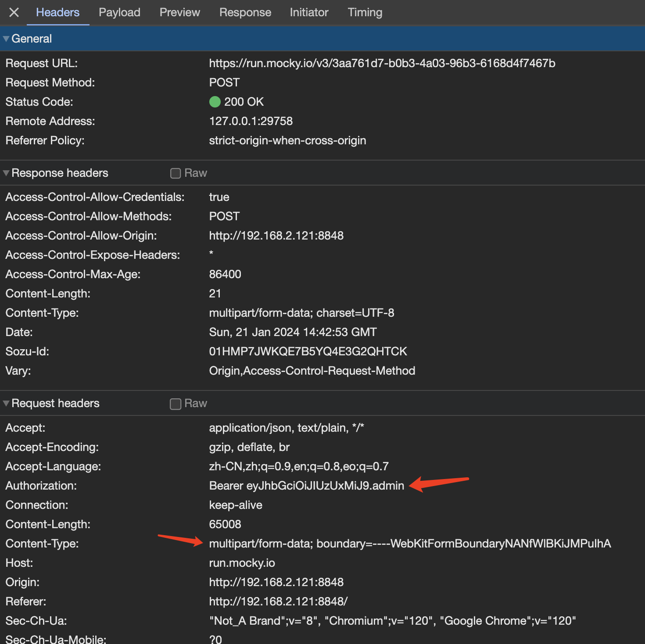Select the Response tab
This screenshot has height=644, width=645.
[245, 12]
